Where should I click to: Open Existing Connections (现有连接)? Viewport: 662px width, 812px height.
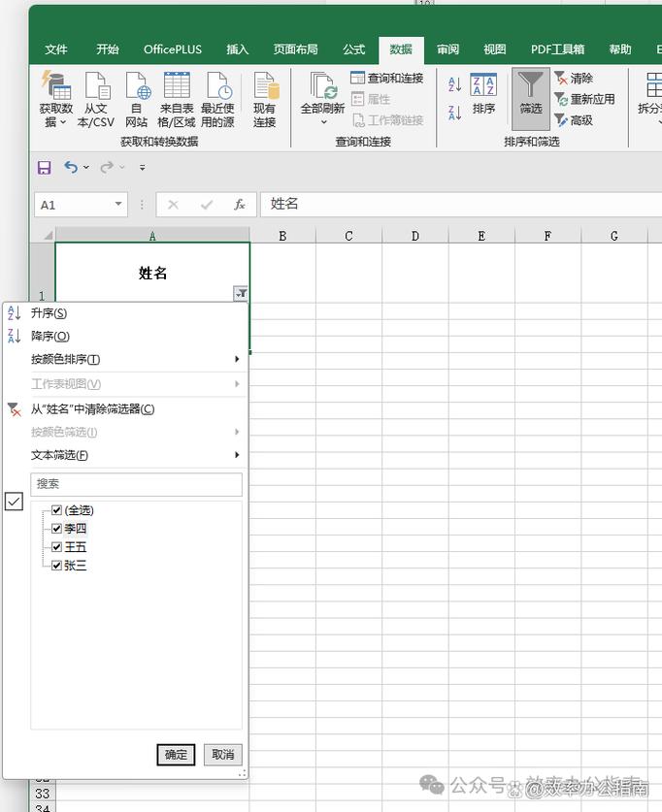(x=265, y=99)
